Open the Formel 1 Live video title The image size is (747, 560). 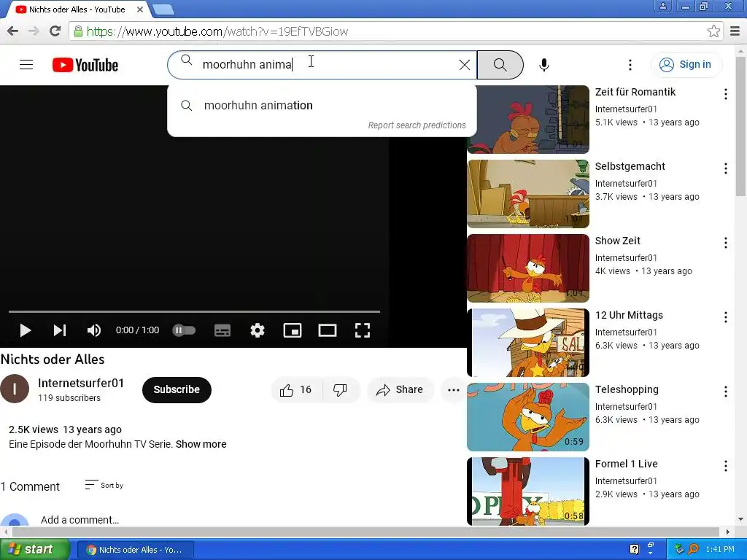click(x=627, y=464)
